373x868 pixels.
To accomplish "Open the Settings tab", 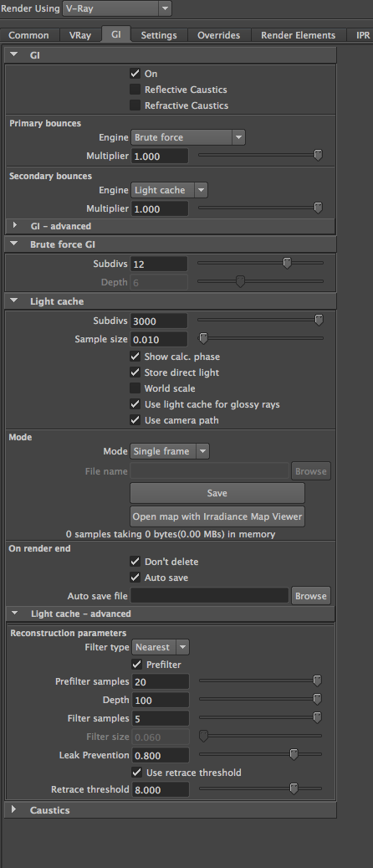I will click(x=159, y=35).
